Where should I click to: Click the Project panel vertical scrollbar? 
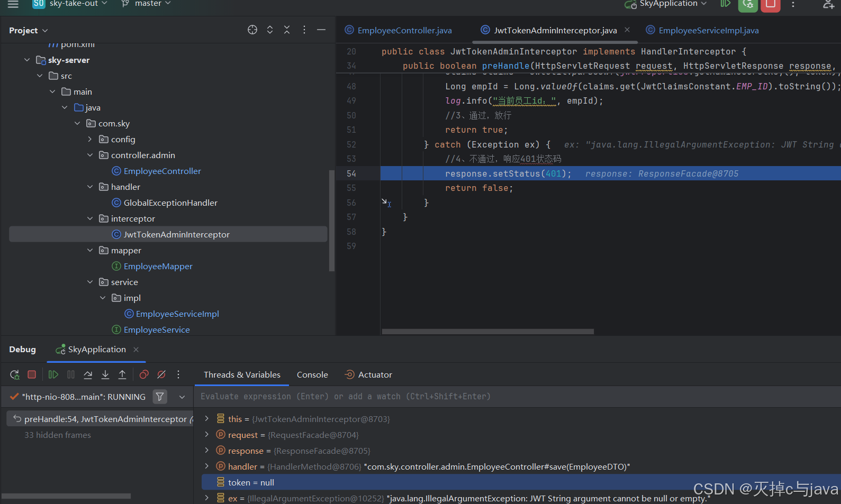(332, 220)
